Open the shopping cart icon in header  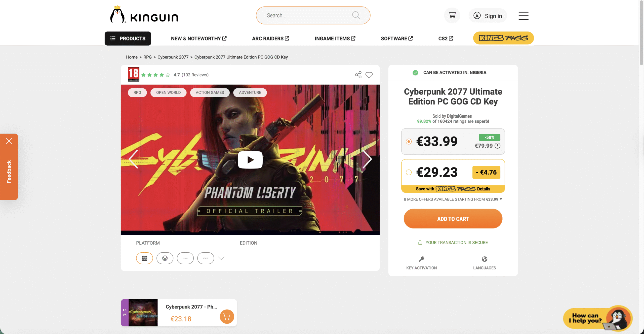[452, 15]
